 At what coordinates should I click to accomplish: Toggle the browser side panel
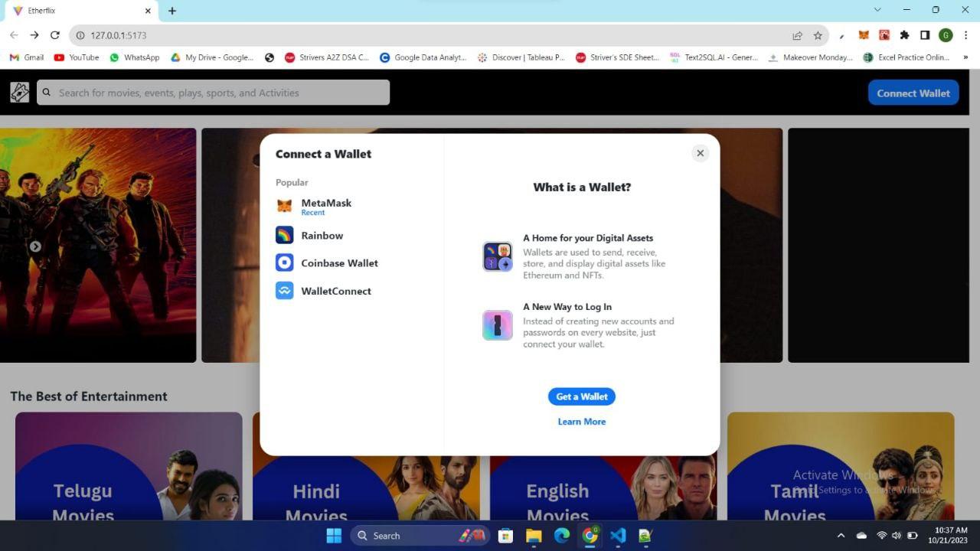(925, 35)
